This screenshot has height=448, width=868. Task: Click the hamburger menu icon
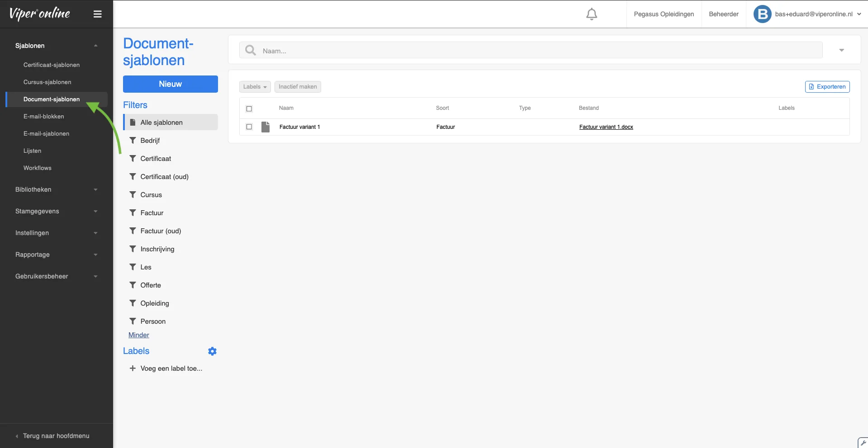point(97,14)
